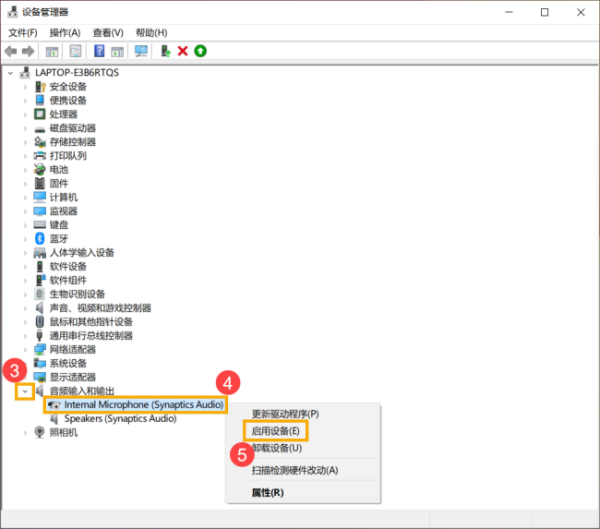Click the 监视器 monitor icon

click(40, 211)
